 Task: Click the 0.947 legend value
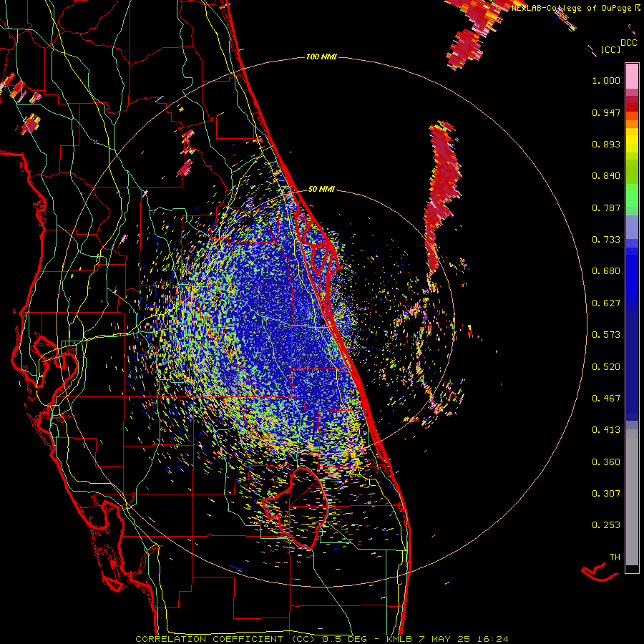click(606, 112)
